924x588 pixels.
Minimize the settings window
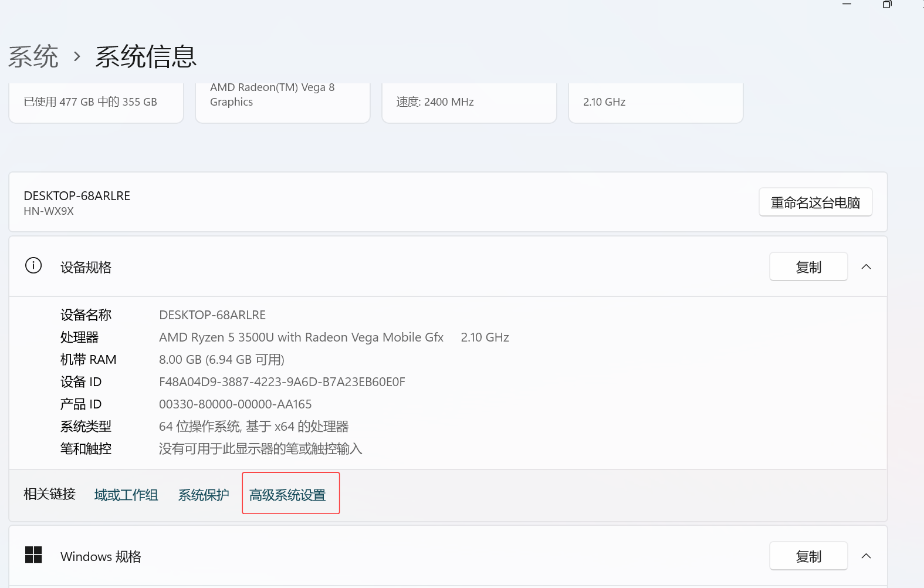847,5
